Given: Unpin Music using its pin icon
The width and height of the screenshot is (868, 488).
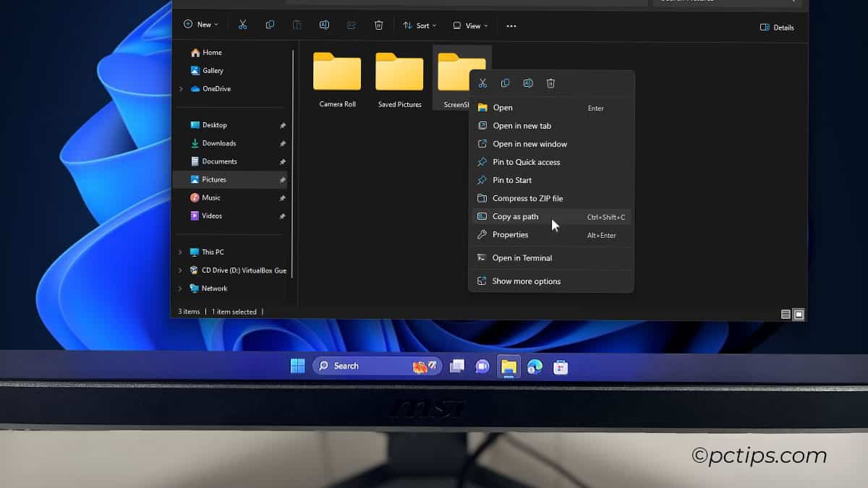Looking at the screenshot, I should coord(282,197).
